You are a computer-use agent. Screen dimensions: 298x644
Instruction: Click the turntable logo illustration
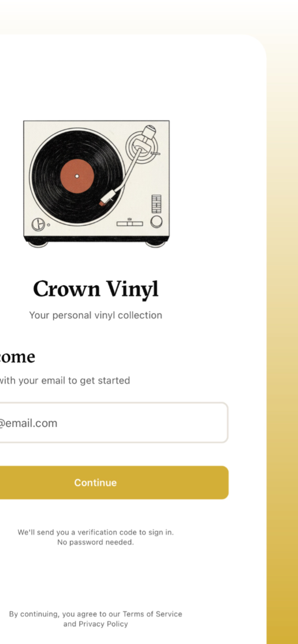96,184
